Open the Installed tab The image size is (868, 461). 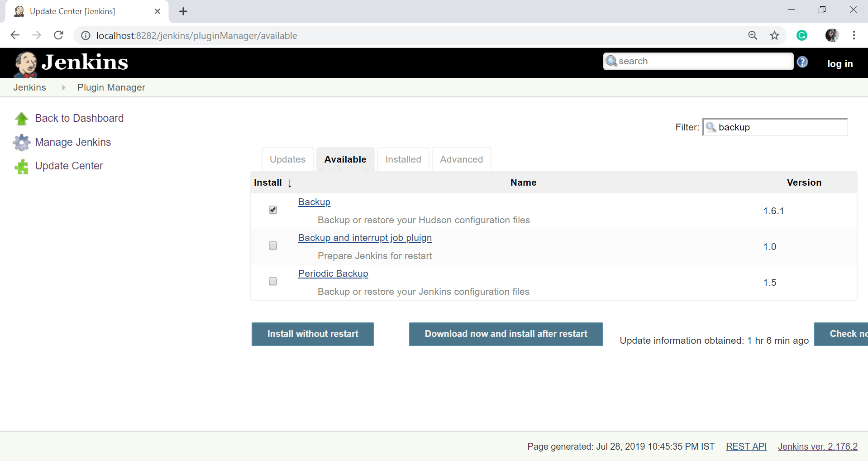(x=403, y=159)
